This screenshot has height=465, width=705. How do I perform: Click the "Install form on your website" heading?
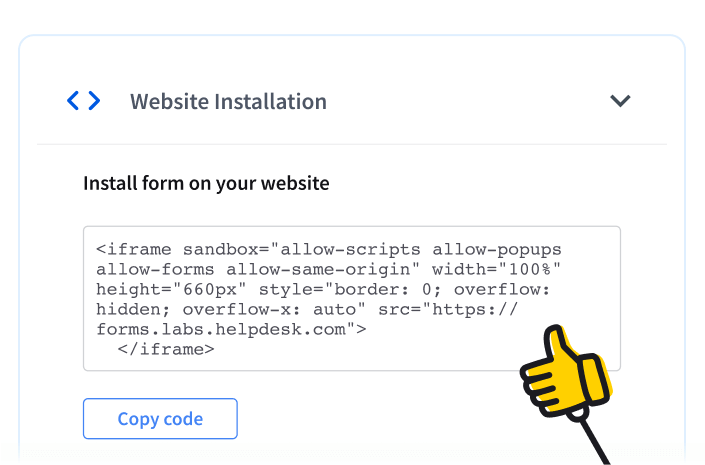point(206,184)
